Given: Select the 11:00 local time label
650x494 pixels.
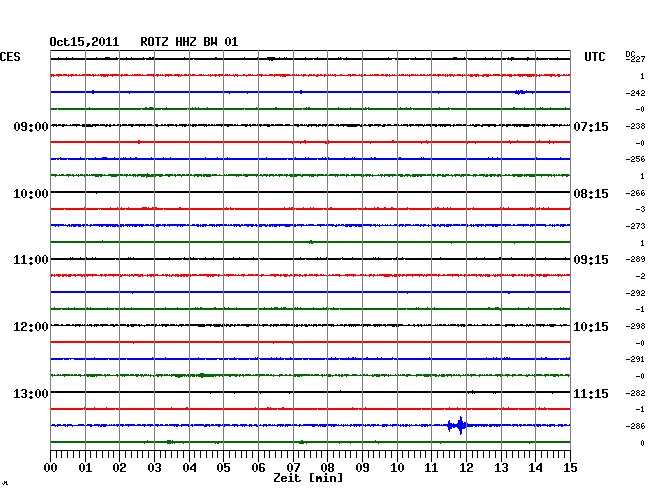Looking at the screenshot, I should tap(31, 260).
